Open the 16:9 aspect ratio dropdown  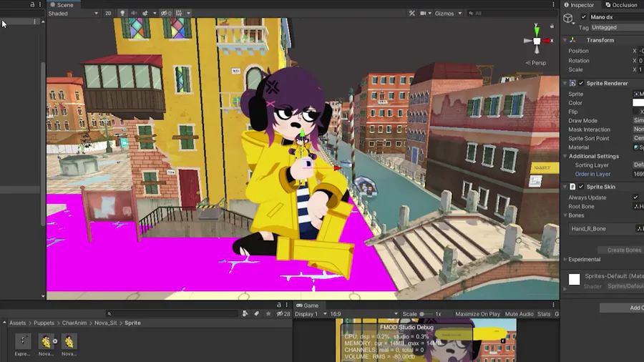(364, 314)
